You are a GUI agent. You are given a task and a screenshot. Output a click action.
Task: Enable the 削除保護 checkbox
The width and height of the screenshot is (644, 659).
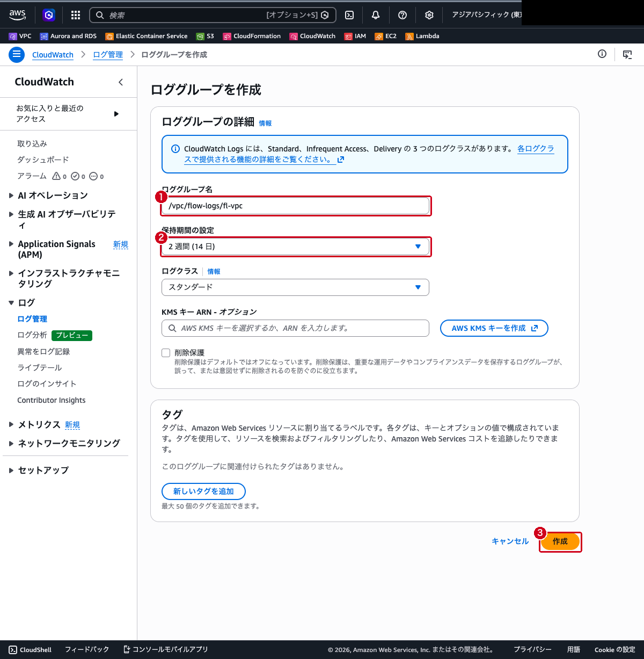click(x=166, y=353)
